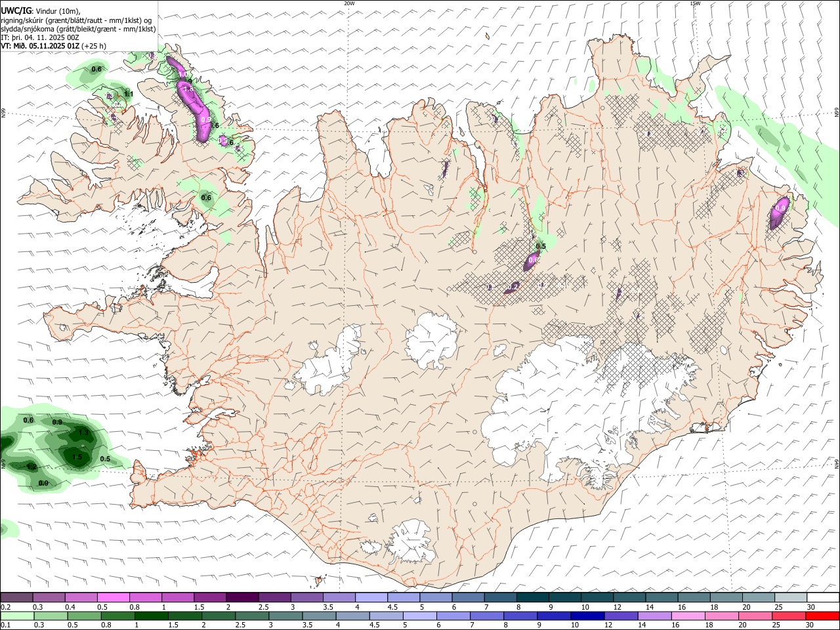The image size is (840, 630).
Task: Click the 1.1 precipitation value in Westfjords
Action: click(x=129, y=94)
